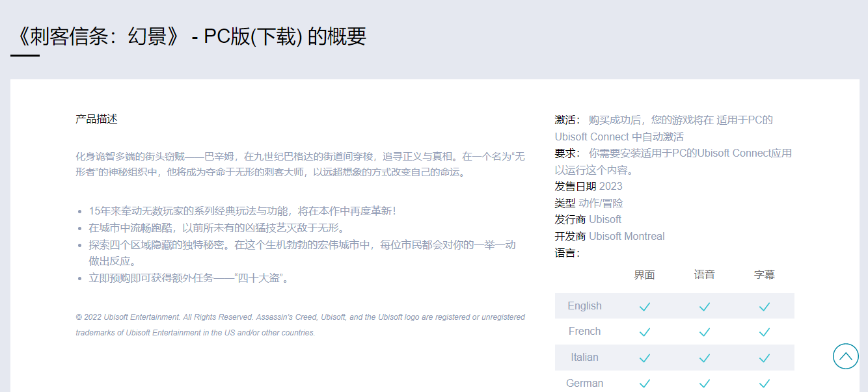Click the page title 《刺客信条：幻景》概要

coord(189,36)
